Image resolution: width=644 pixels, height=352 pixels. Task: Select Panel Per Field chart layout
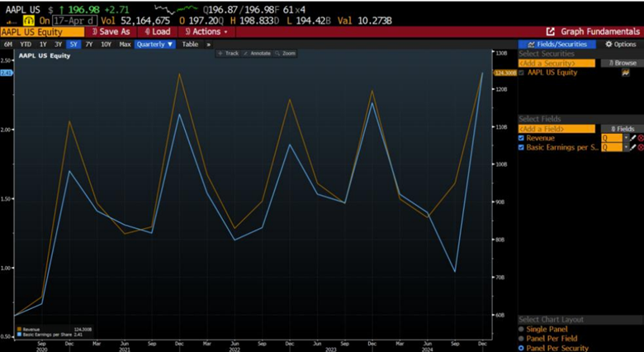coord(521,339)
